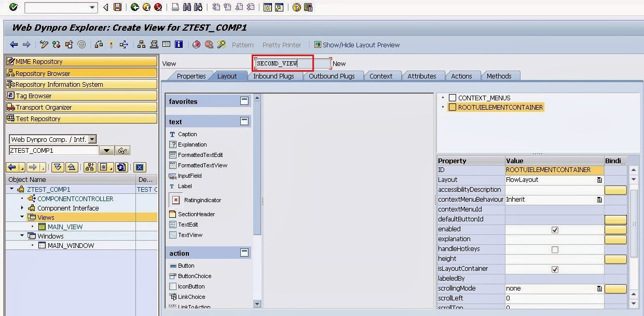The image size is (644, 316).
Task: Uncheck the enabled property checkbox
Action: pyautogui.click(x=555, y=230)
